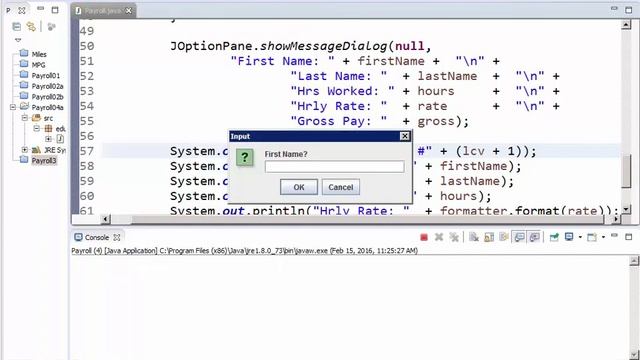The image size is (640, 360).
Task: Expand the Java file node under edu
Action: pyautogui.click(x=48, y=139)
